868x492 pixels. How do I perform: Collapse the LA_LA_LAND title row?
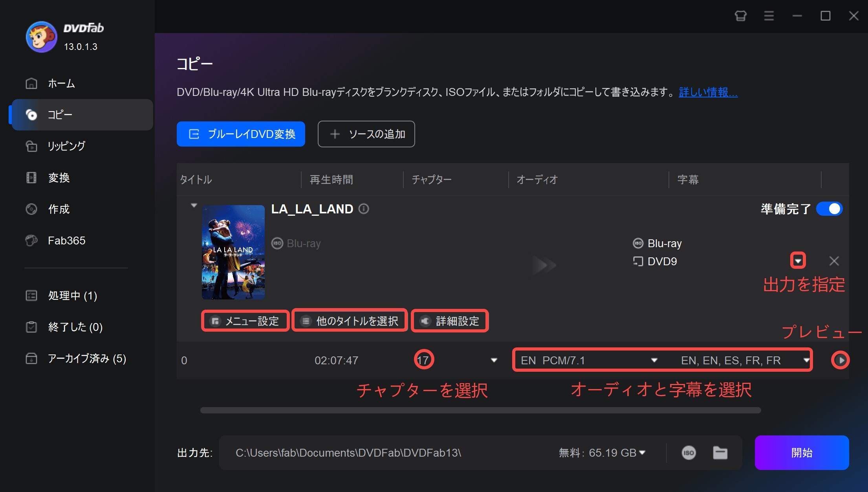(x=194, y=206)
